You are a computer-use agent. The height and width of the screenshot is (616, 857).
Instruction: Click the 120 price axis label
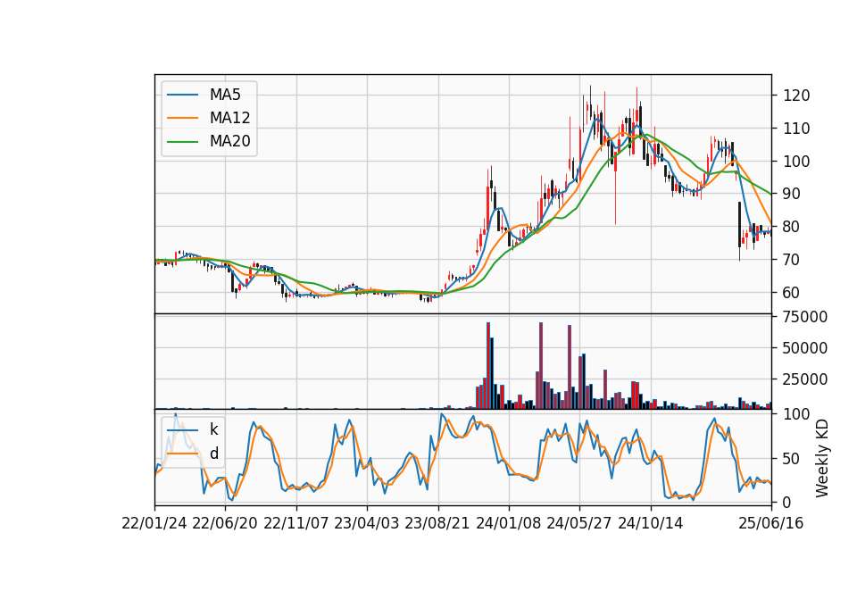click(x=795, y=96)
